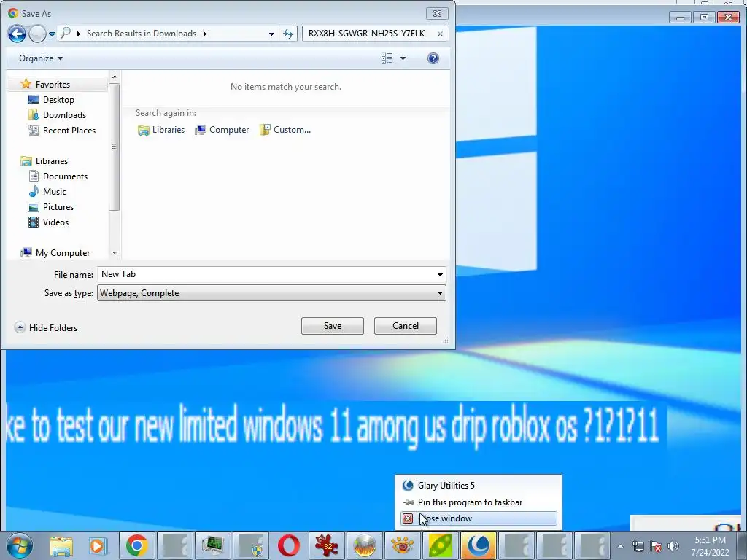Open the flaming disc taskbar icon
747x560 pixels.
click(x=365, y=545)
